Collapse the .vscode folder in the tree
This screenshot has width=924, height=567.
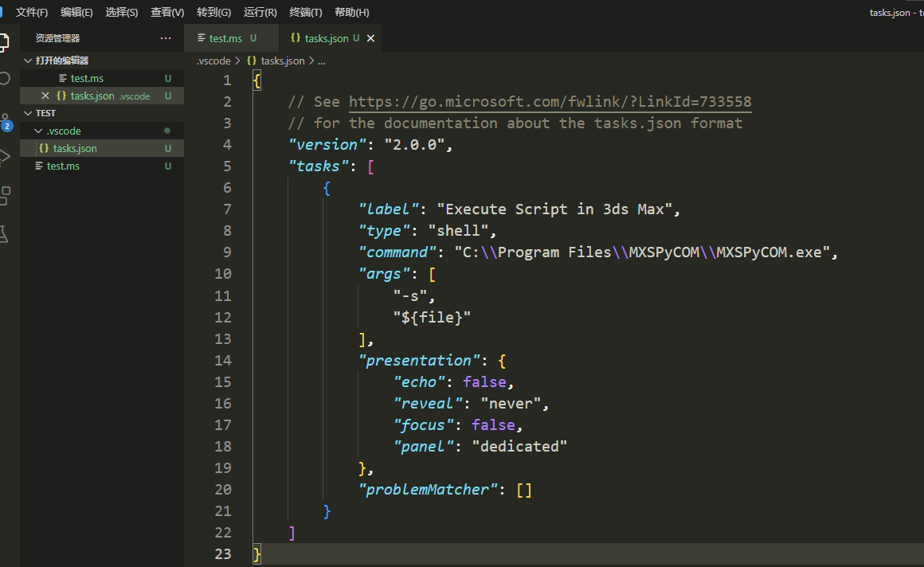38,131
